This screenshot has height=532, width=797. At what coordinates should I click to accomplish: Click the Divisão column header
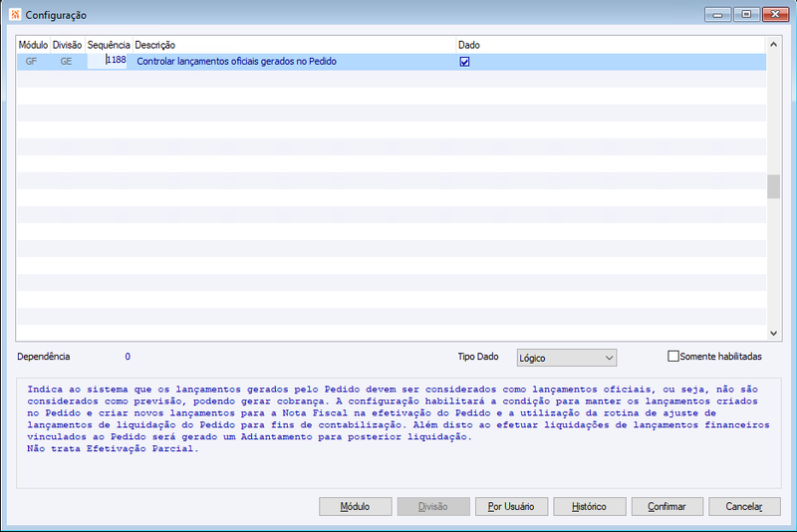click(68, 45)
